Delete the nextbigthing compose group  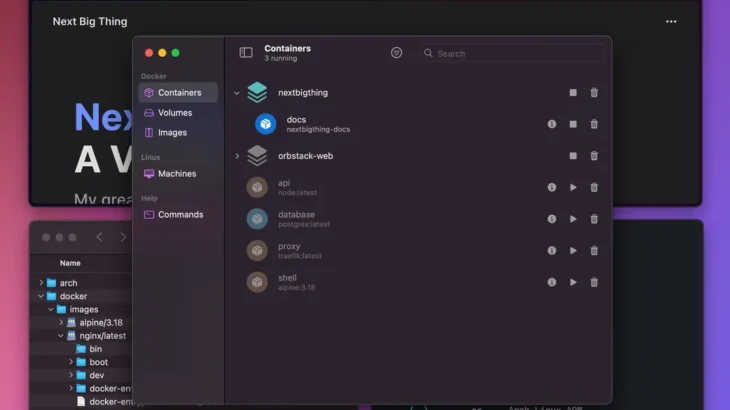(594, 93)
